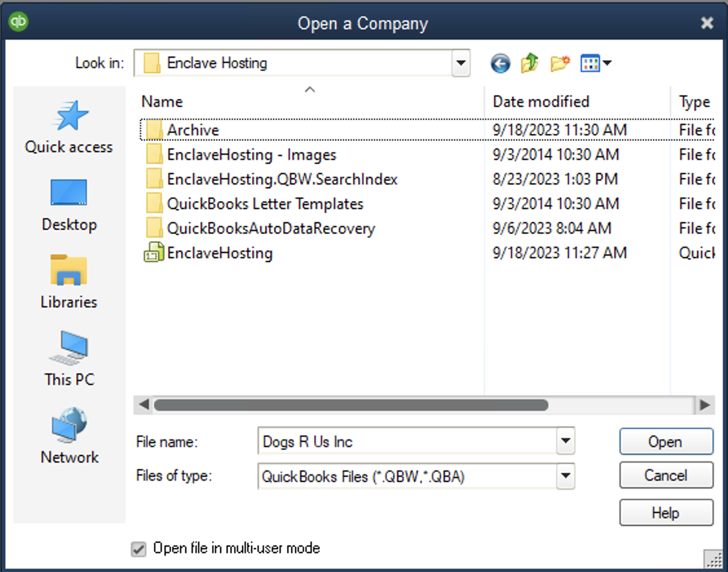Image resolution: width=728 pixels, height=572 pixels.
Task: Select the EnclaveHosting company file icon
Action: 154,253
